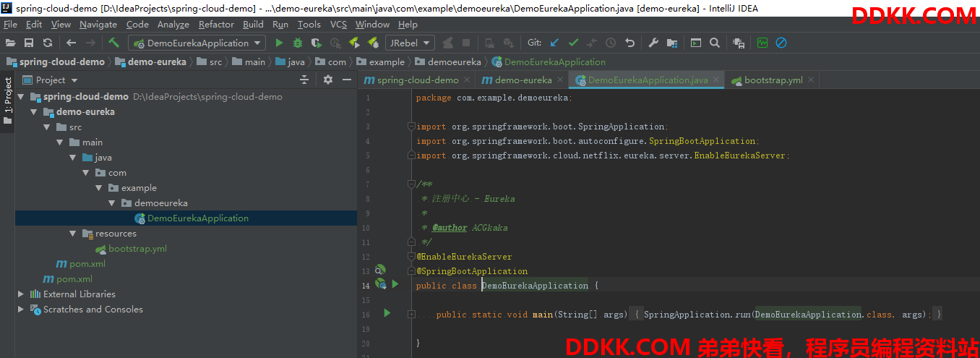
Task: Click the stacked-server toolbar icon left of green monitor
Action: [x=739, y=43]
